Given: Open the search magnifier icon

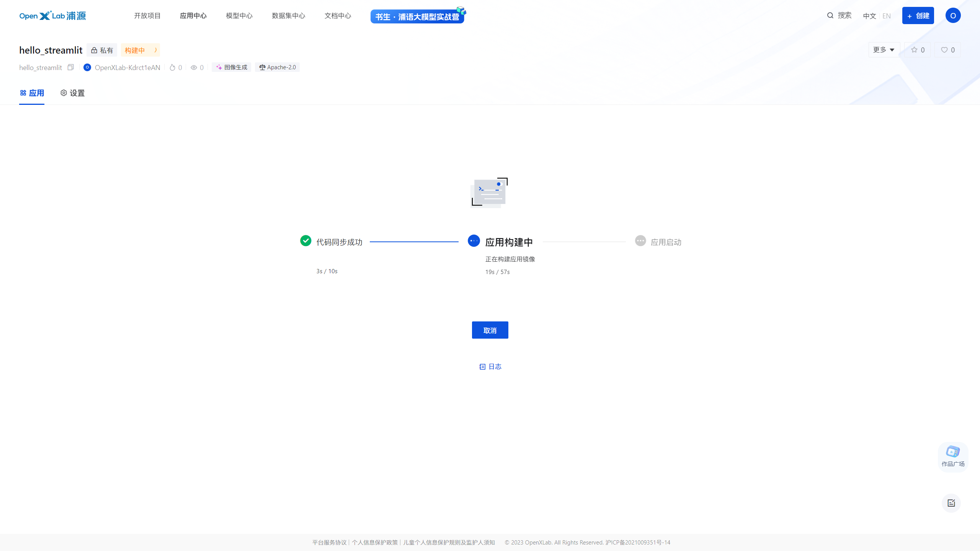Looking at the screenshot, I should tap(830, 15).
